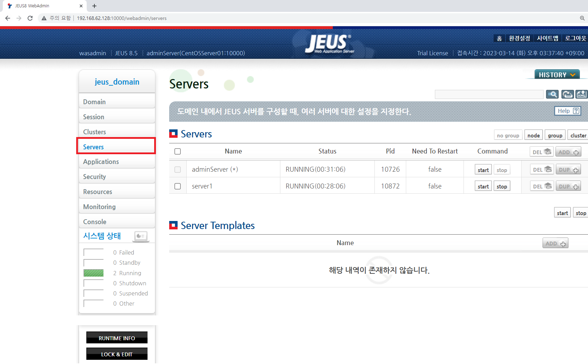
Task: Click bulk stop button below table
Action: pos(581,213)
